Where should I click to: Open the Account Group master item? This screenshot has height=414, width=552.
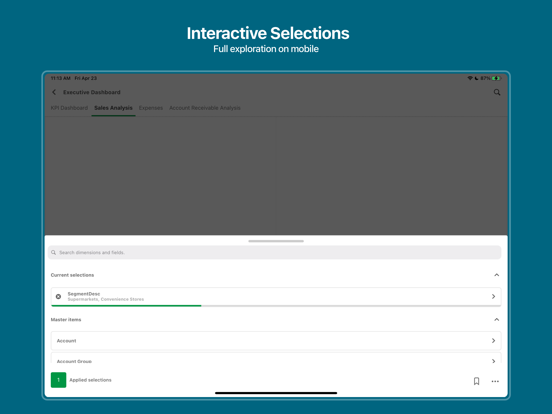click(276, 359)
